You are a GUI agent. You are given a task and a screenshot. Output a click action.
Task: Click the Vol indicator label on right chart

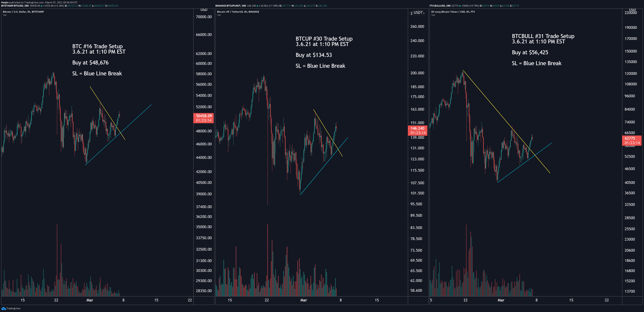[x=433, y=15]
